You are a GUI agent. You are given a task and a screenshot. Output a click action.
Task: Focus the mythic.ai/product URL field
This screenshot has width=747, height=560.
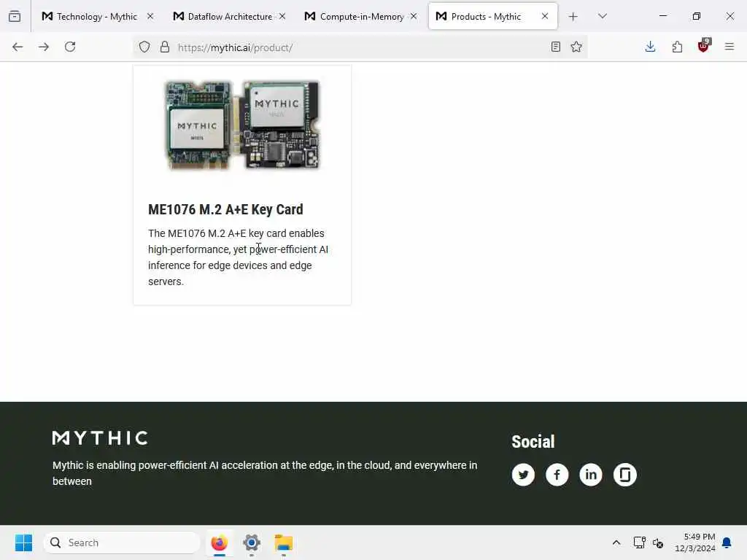tap(360, 47)
